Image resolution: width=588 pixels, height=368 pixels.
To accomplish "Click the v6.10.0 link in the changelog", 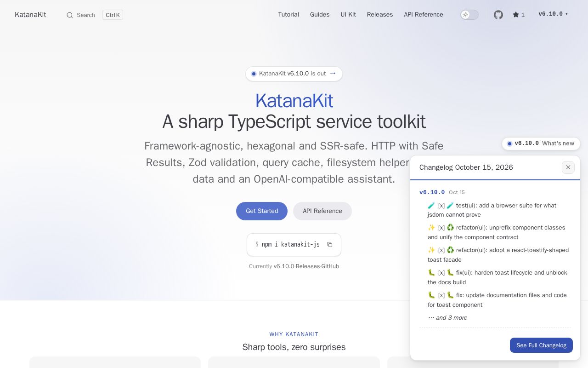I will pyautogui.click(x=432, y=192).
